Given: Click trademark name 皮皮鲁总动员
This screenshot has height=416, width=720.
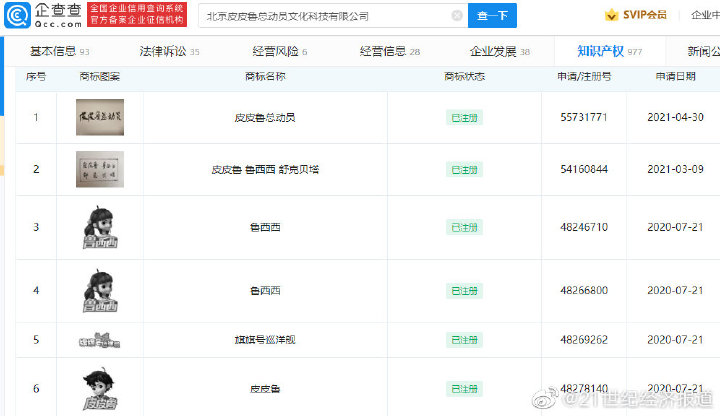Looking at the screenshot, I should [265, 118].
